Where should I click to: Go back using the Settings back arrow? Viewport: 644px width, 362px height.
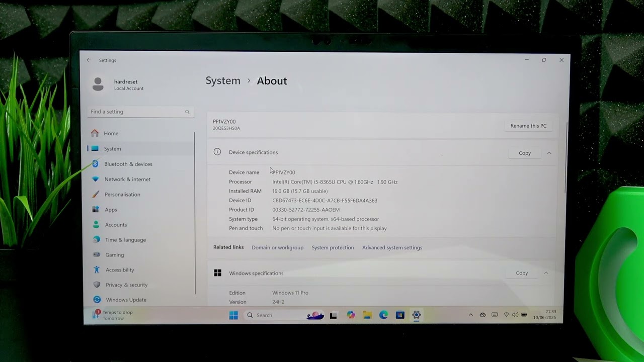(89, 60)
